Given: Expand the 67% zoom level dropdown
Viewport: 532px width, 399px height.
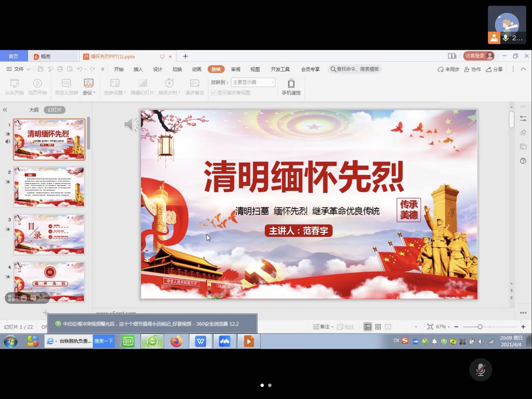Looking at the screenshot, I should point(443,327).
